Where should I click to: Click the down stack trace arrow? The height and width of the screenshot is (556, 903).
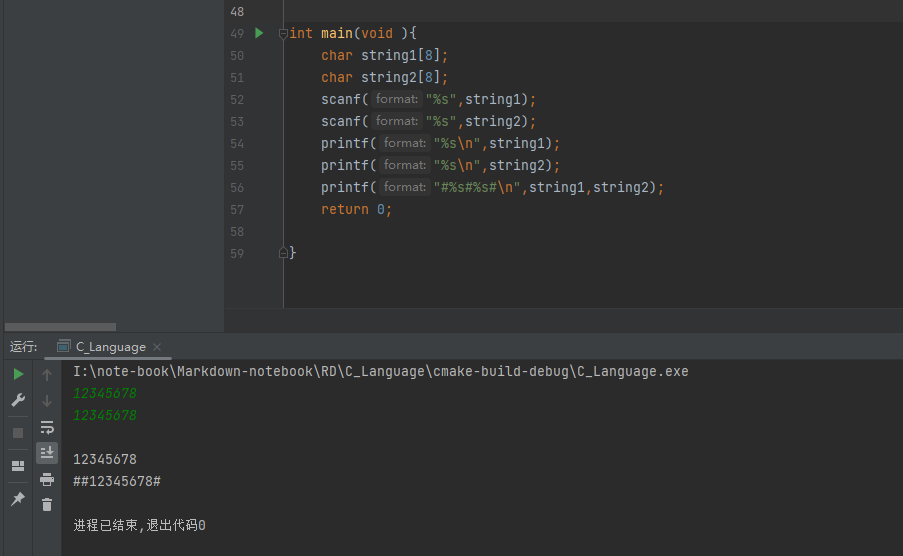pyautogui.click(x=47, y=401)
